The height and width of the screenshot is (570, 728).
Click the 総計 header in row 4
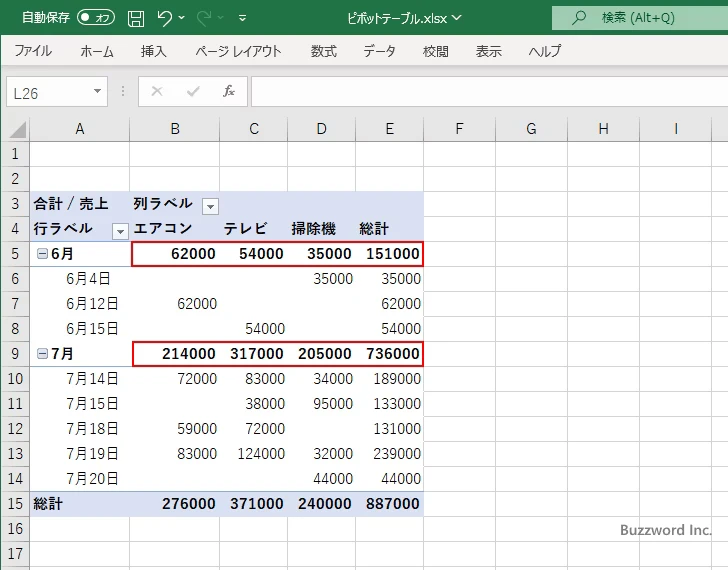pos(390,228)
